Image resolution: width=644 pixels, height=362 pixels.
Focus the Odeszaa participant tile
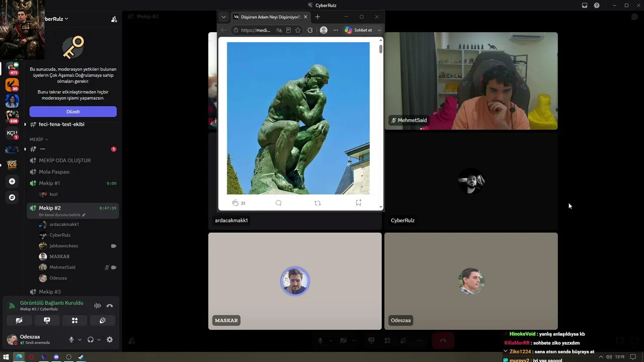[471, 281]
